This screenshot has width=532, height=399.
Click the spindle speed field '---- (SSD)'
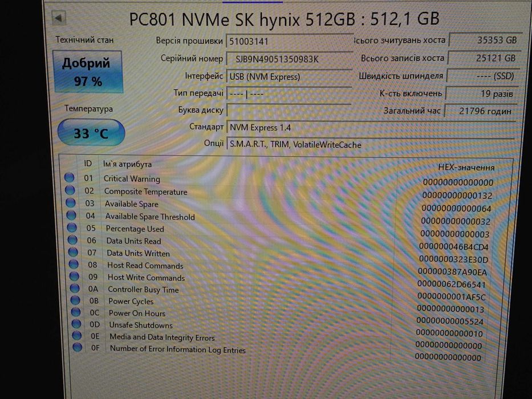click(484, 76)
